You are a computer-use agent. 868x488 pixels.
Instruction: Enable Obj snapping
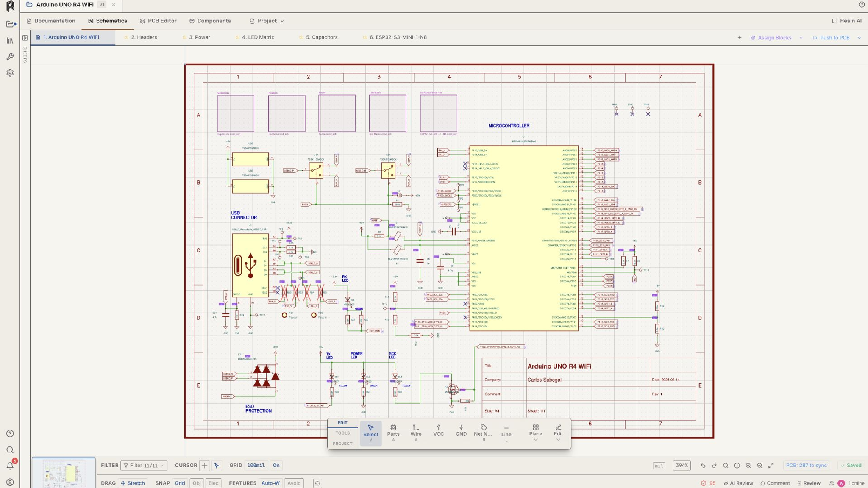tap(197, 483)
